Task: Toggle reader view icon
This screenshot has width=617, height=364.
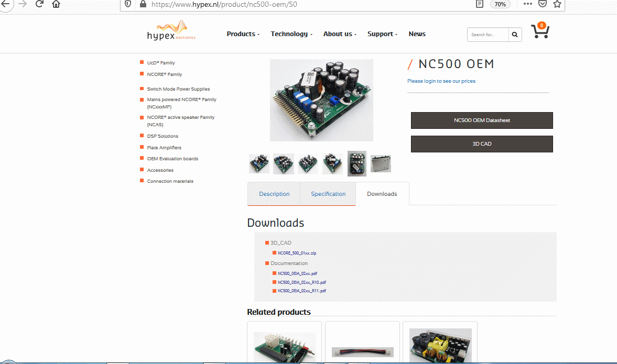Action: 479,4
